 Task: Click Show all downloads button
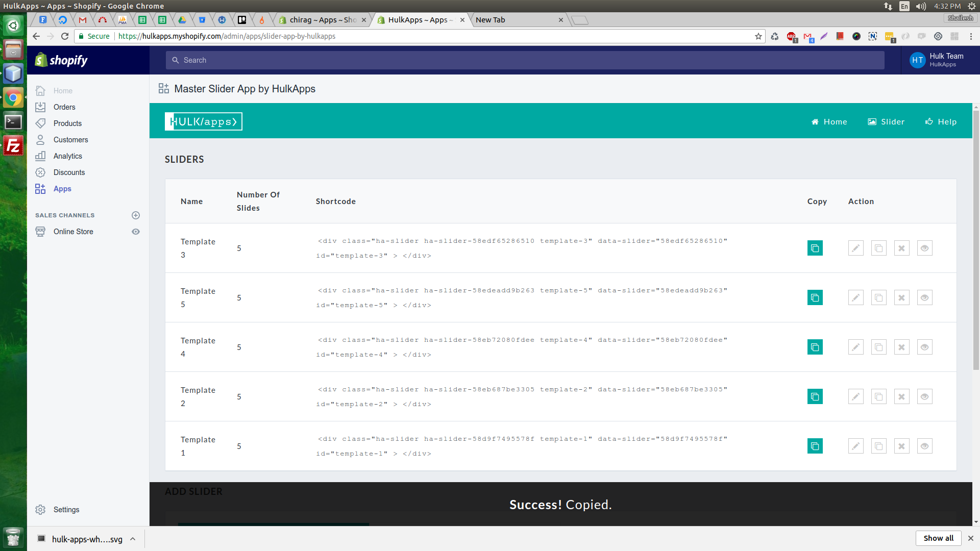[938, 538]
